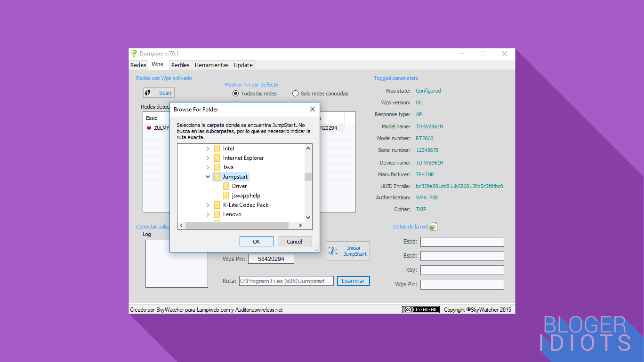Click the Manufacturer value TP-LINK

425,174
